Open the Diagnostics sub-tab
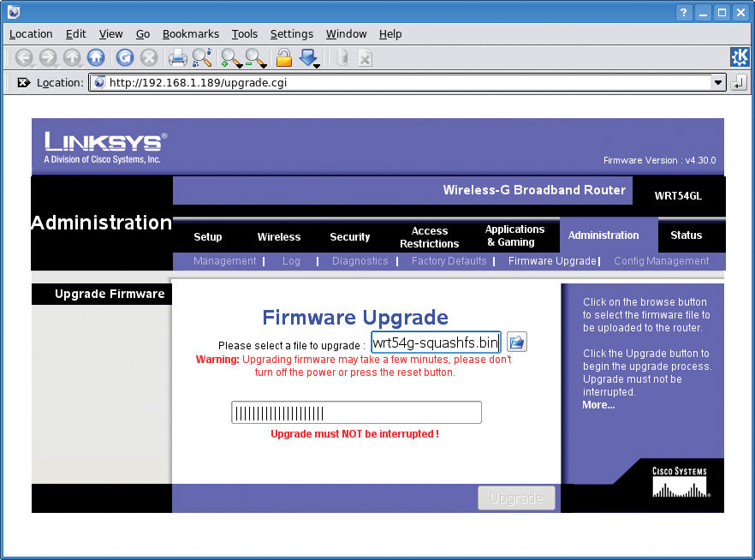This screenshot has width=755, height=560. (x=360, y=261)
